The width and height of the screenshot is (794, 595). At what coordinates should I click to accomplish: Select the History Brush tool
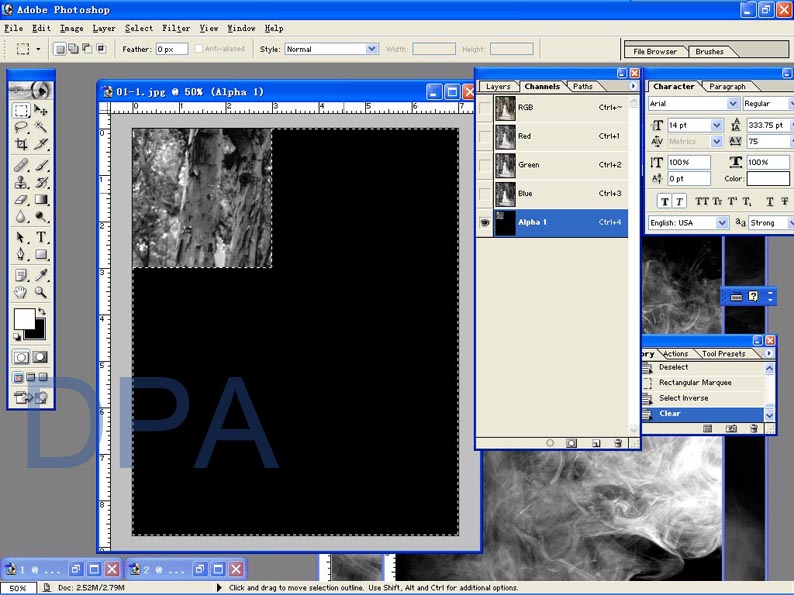click(41, 182)
